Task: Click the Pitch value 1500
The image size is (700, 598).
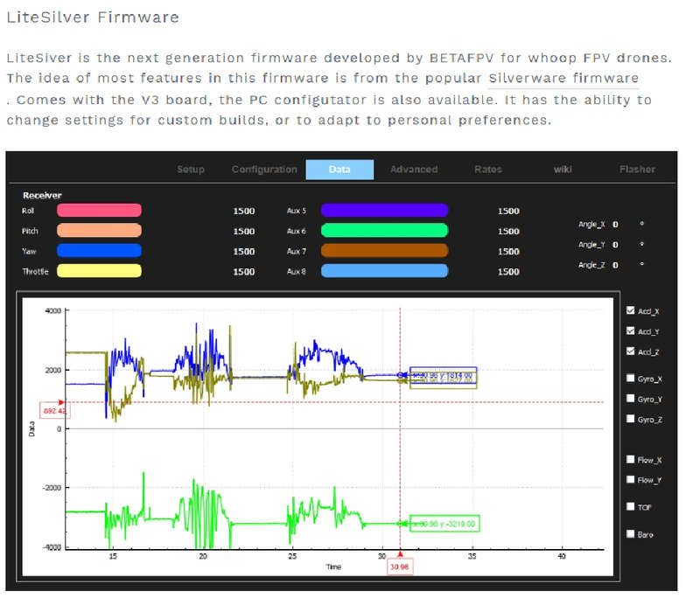Action: pyautogui.click(x=244, y=232)
